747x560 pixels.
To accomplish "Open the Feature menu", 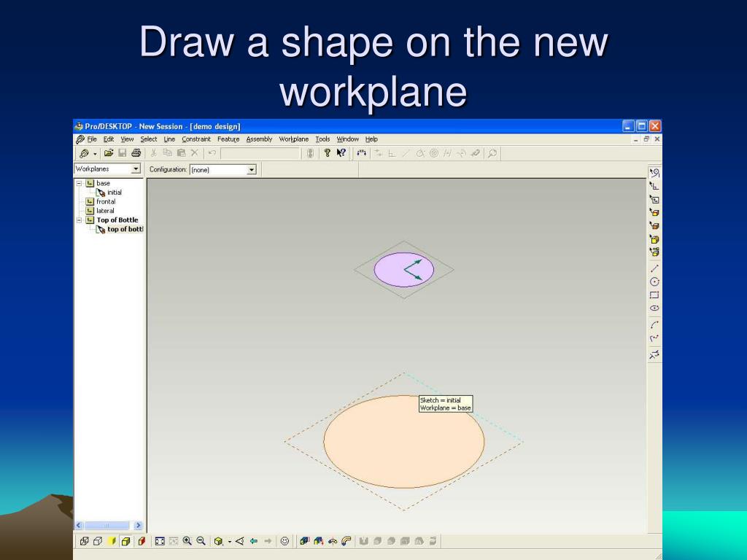I will (x=228, y=139).
